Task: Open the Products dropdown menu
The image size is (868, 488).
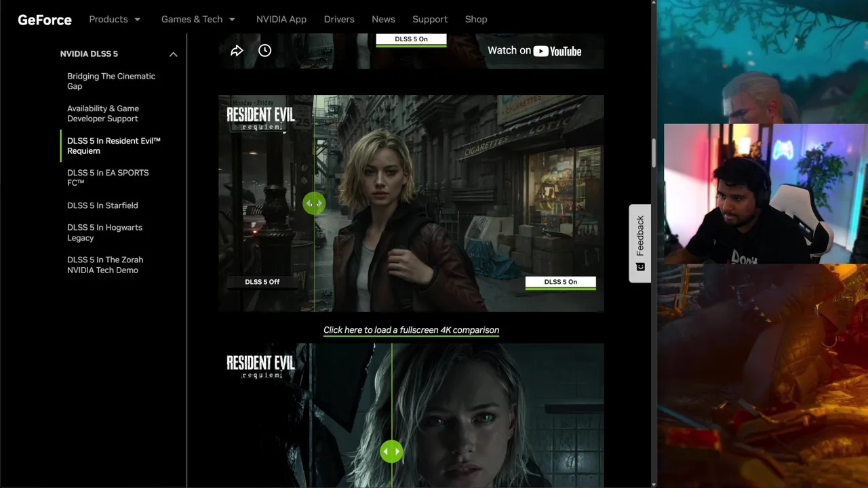Action: coord(115,19)
